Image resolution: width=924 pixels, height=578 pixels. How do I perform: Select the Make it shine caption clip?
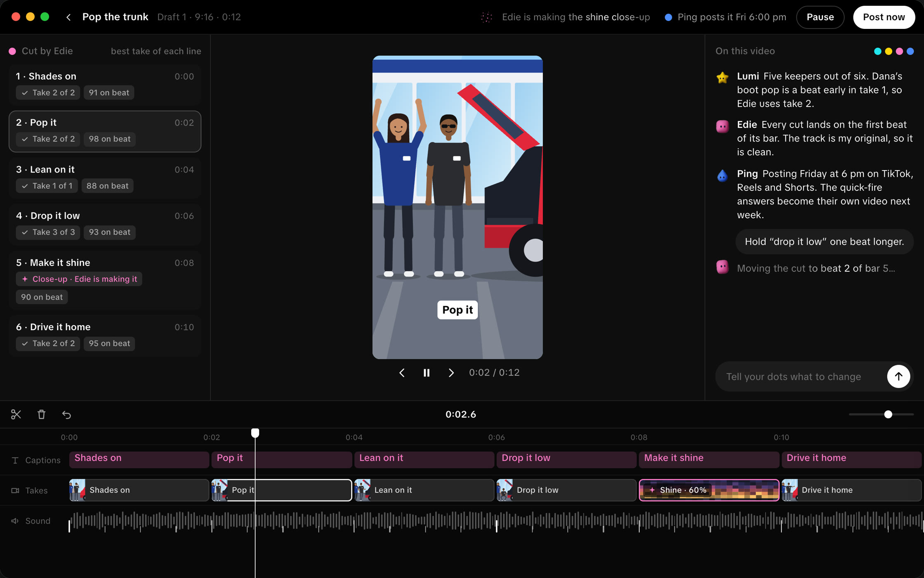tap(709, 460)
